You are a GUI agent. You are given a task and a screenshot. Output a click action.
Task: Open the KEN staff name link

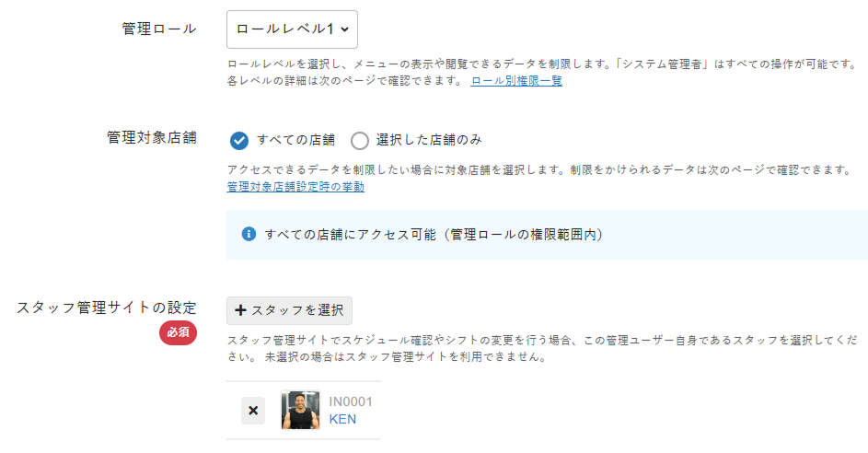coord(342,420)
